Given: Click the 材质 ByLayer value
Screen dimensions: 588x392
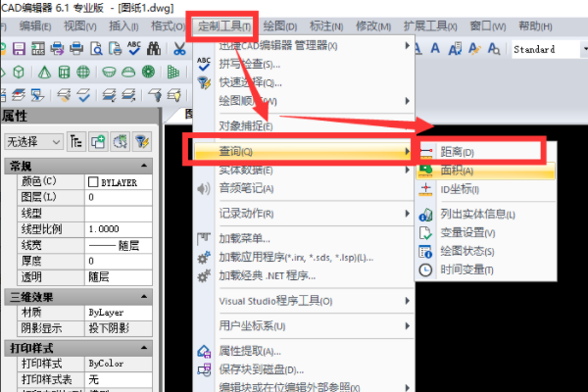Looking at the screenshot, I should tap(119, 313).
